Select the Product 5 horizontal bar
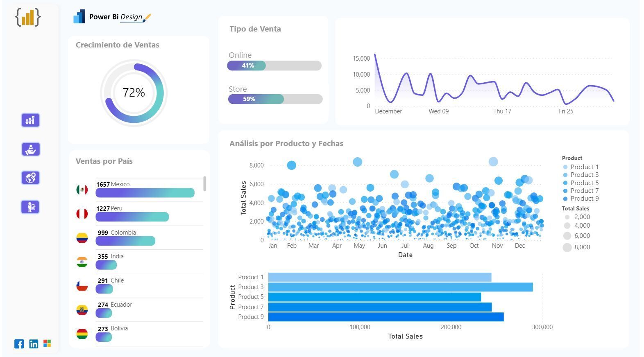Screen dimensions: 644x357 point(374,297)
